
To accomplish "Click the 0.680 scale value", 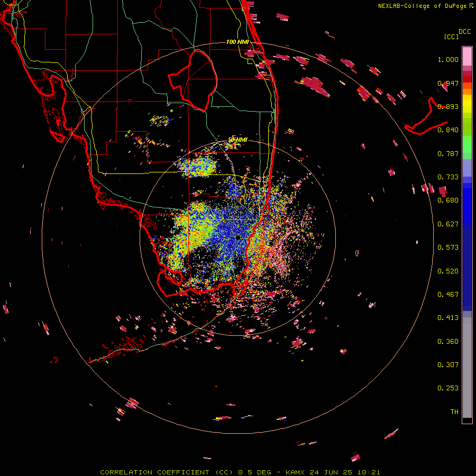I will point(448,200).
